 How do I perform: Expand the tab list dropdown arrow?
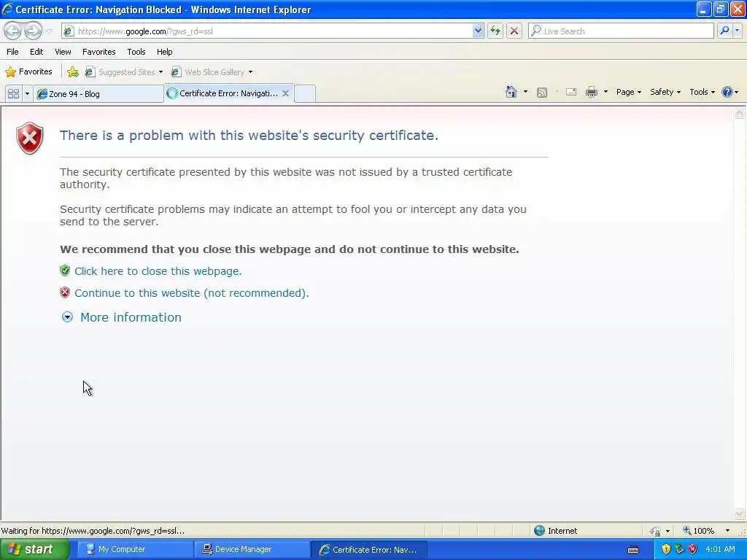click(27, 94)
